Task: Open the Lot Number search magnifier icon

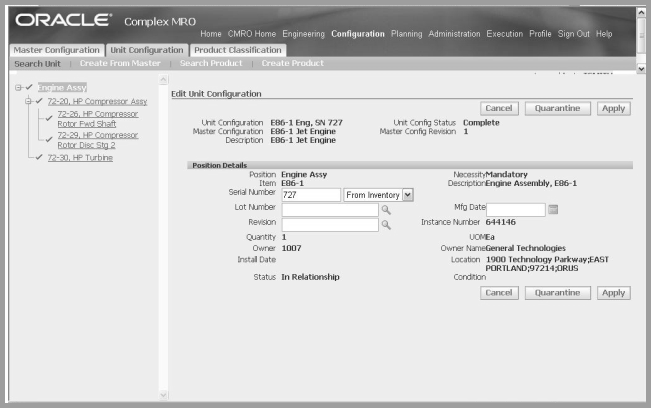Action: [386, 210]
